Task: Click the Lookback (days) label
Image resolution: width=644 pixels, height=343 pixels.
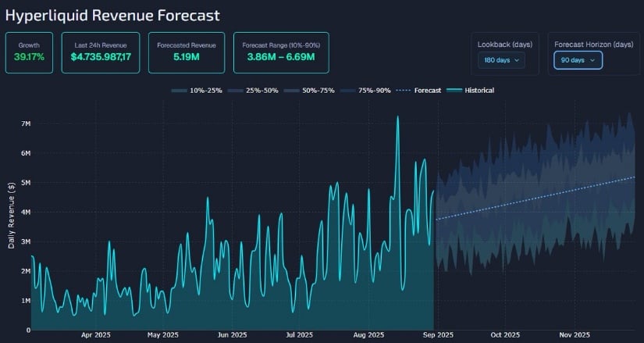Action: [x=505, y=45]
